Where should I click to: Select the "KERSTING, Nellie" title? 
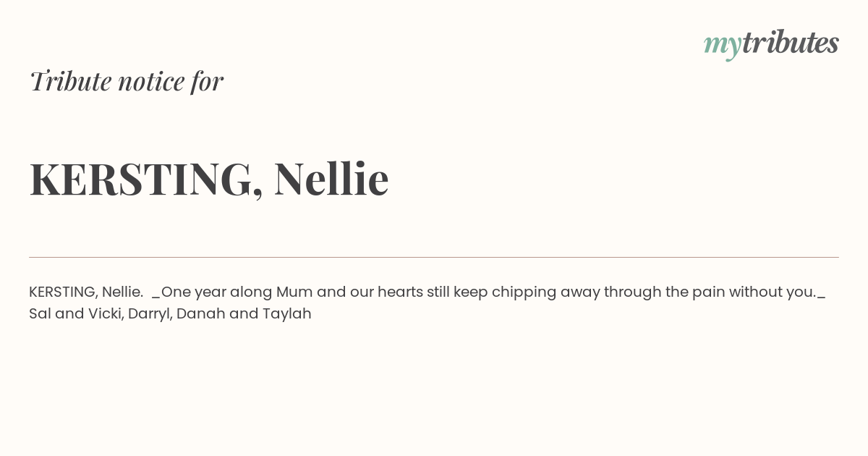[209, 179]
